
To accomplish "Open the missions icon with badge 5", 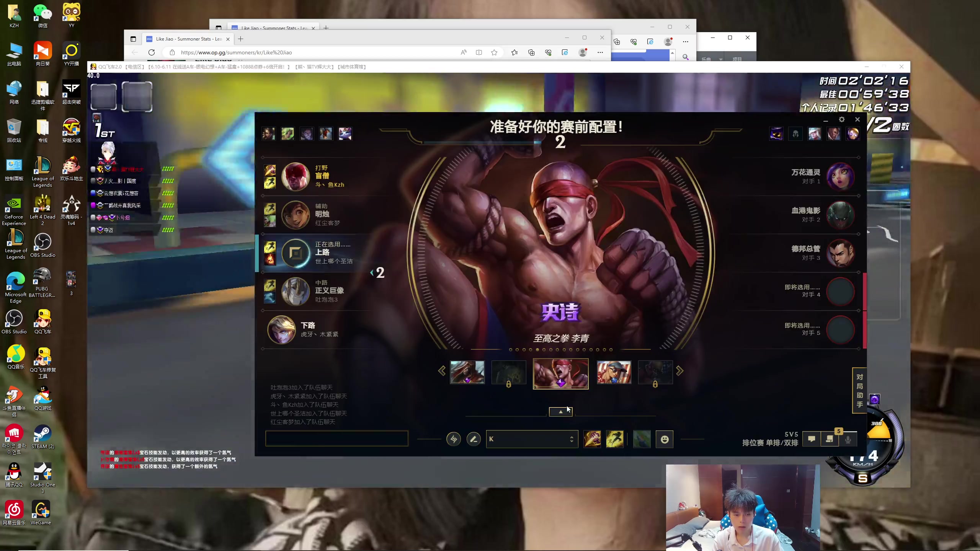I will coord(830,439).
